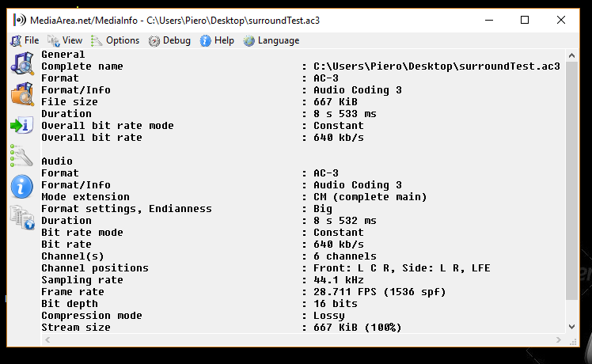The height and width of the screenshot is (364, 592).
Task: Click the vertical scrollbar down arrow
Action: (571, 327)
